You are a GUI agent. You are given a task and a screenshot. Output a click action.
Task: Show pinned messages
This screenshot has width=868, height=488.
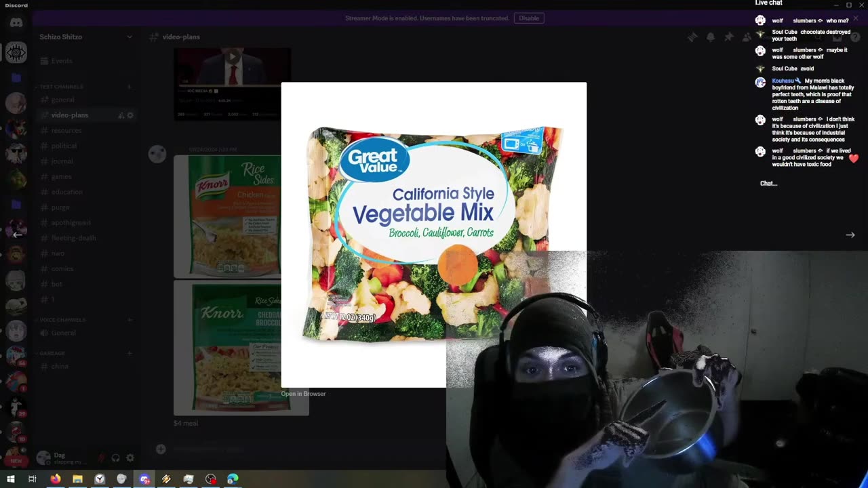pyautogui.click(x=728, y=37)
